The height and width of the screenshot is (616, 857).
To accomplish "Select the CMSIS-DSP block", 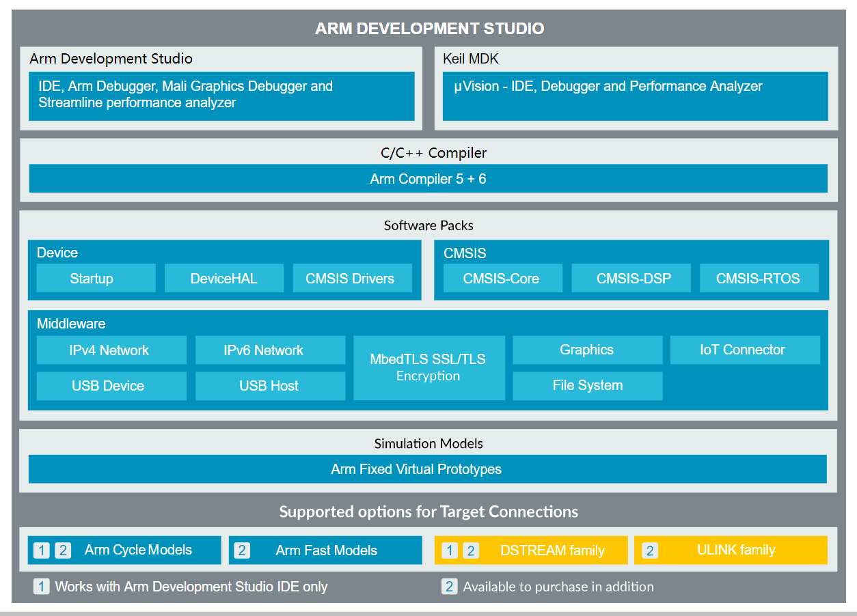I will (x=631, y=278).
